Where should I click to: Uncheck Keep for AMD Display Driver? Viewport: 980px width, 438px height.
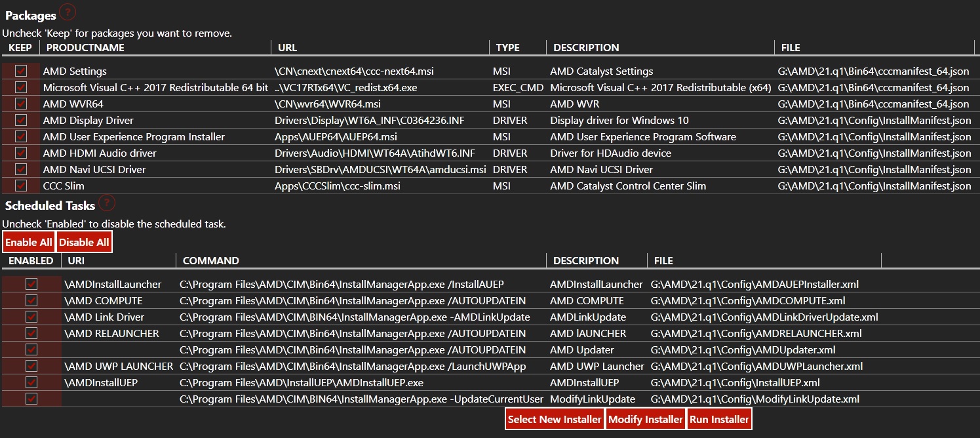click(x=21, y=120)
